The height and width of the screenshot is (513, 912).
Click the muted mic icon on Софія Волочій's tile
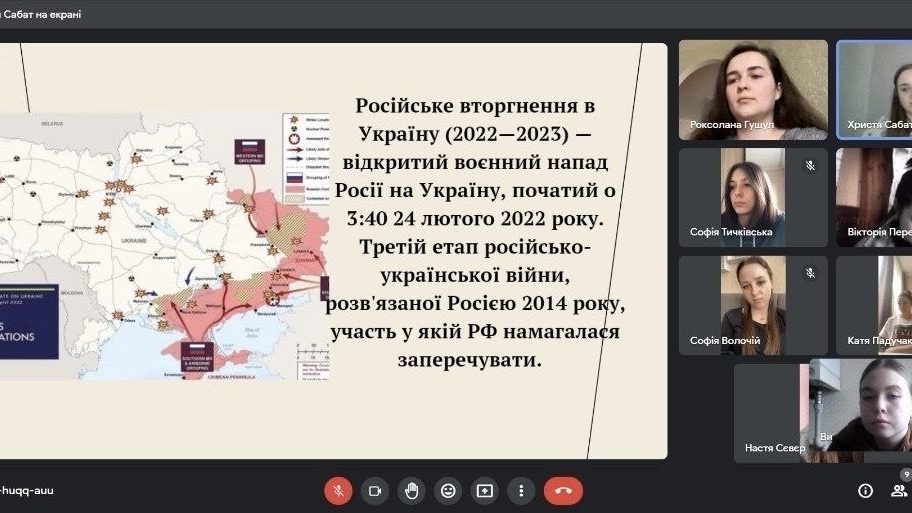[810, 274]
